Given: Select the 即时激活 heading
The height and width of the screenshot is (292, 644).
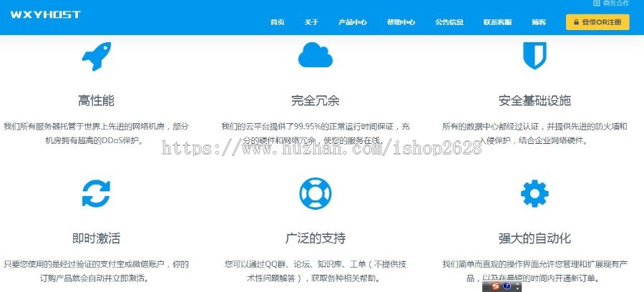Looking at the screenshot, I should point(96,238).
